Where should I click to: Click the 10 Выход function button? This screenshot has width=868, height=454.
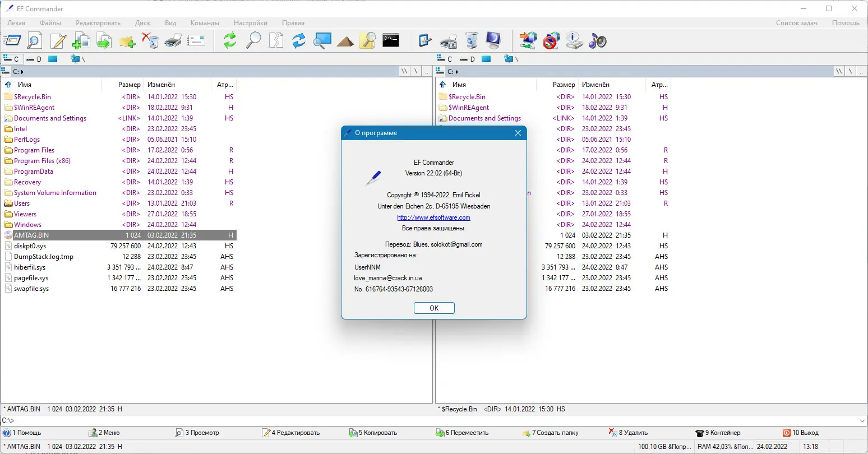tap(801, 433)
